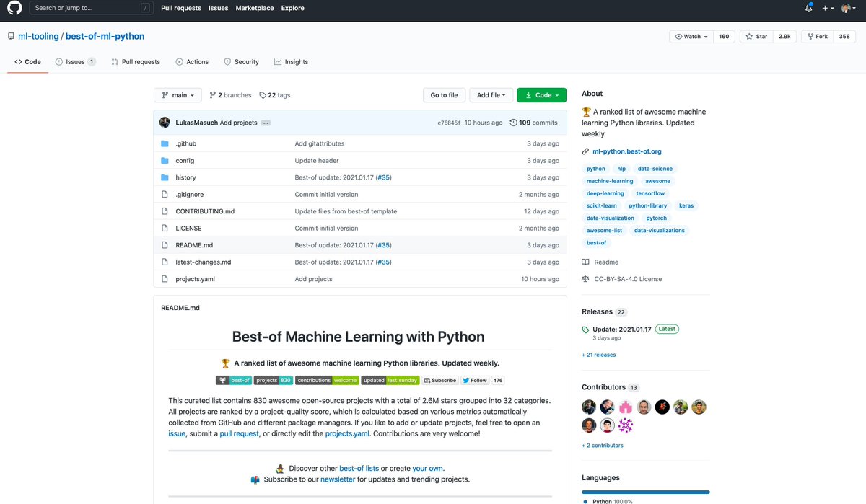View 109 commits history
The image size is (866, 504).
pyautogui.click(x=533, y=123)
